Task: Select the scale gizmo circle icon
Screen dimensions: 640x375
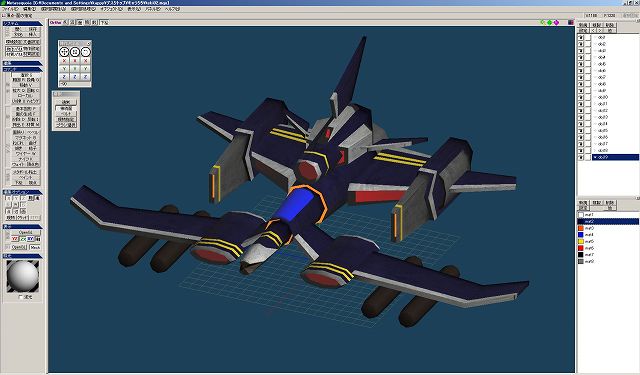Action: tap(75, 51)
